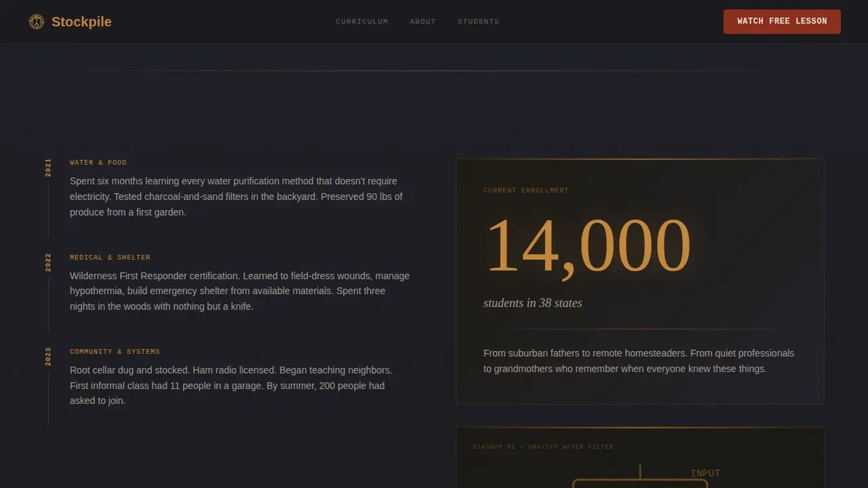Click the Current Enrollment label
This screenshot has height=488, width=868.
click(526, 190)
